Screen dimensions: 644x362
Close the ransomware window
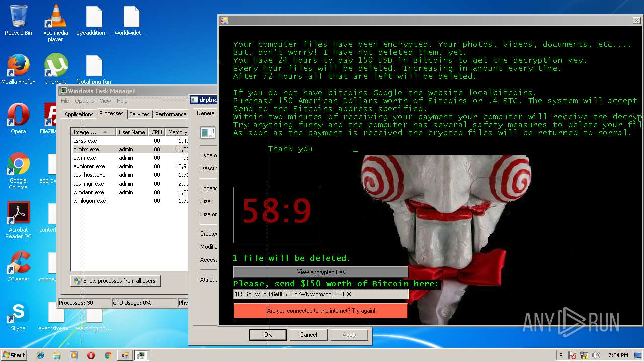(636, 21)
